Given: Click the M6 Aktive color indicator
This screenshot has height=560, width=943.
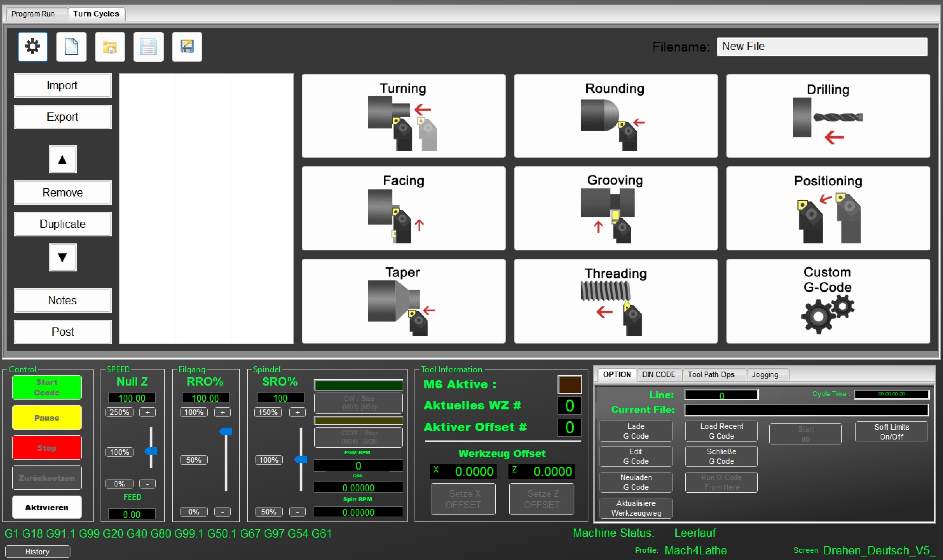Looking at the screenshot, I should click(570, 385).
